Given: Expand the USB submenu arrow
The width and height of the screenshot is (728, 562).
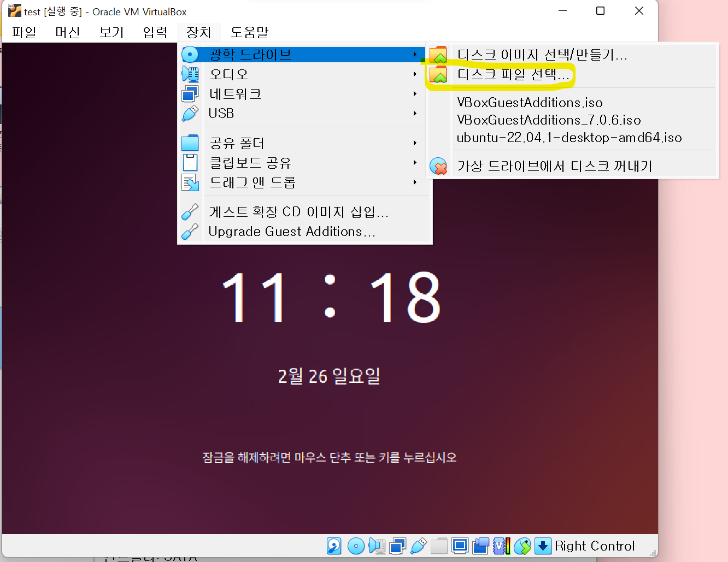Looking at the screenshot, I should [415, 114].
